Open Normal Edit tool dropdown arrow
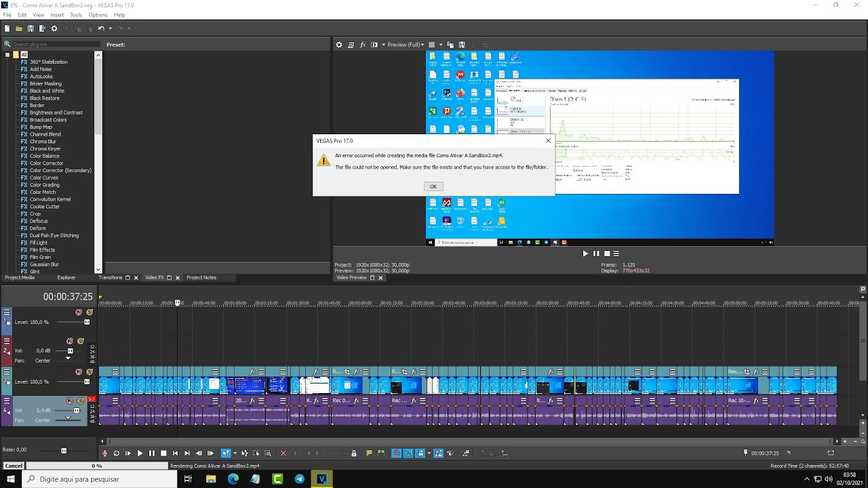868x488 pixels. 235,453
